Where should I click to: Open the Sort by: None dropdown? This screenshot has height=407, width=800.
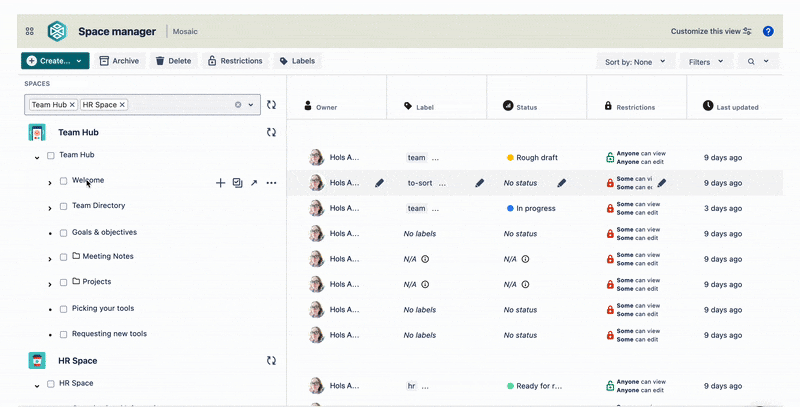click(x=635, y=62)
